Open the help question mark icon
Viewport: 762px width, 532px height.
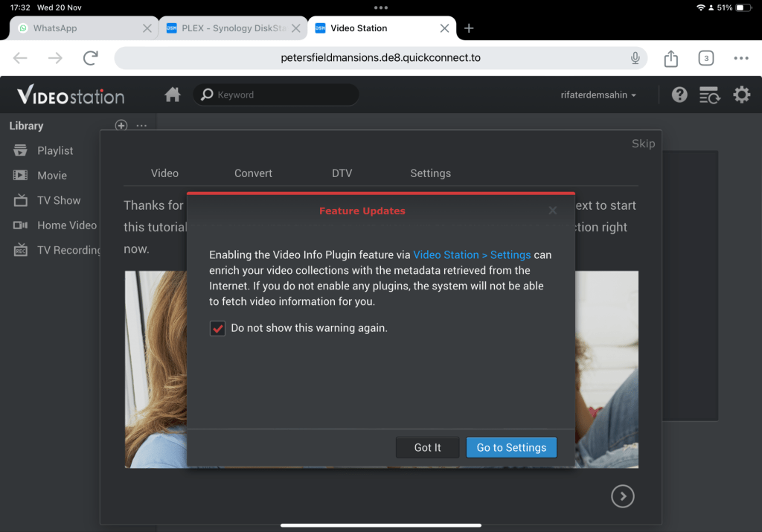(679, 94)
